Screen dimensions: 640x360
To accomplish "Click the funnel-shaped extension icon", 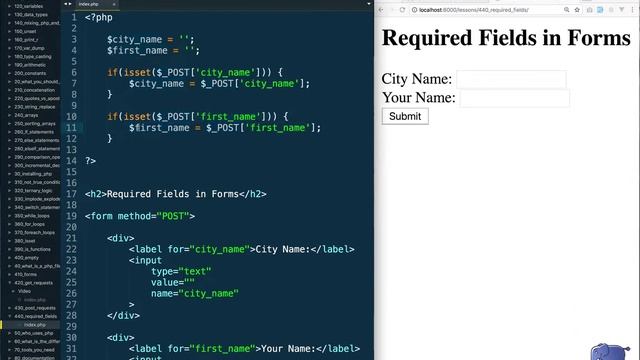I will (622, 10).
